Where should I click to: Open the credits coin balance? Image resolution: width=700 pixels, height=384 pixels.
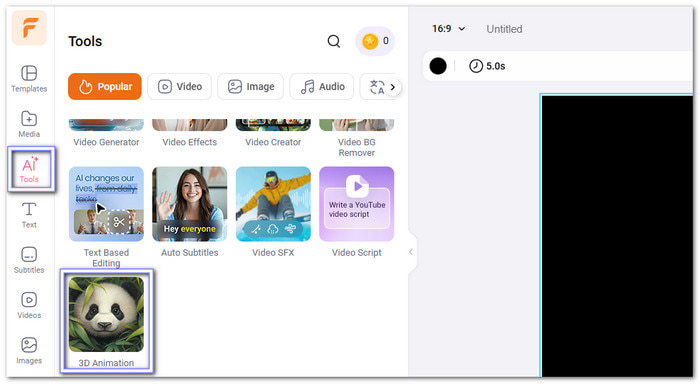point(375,41)
